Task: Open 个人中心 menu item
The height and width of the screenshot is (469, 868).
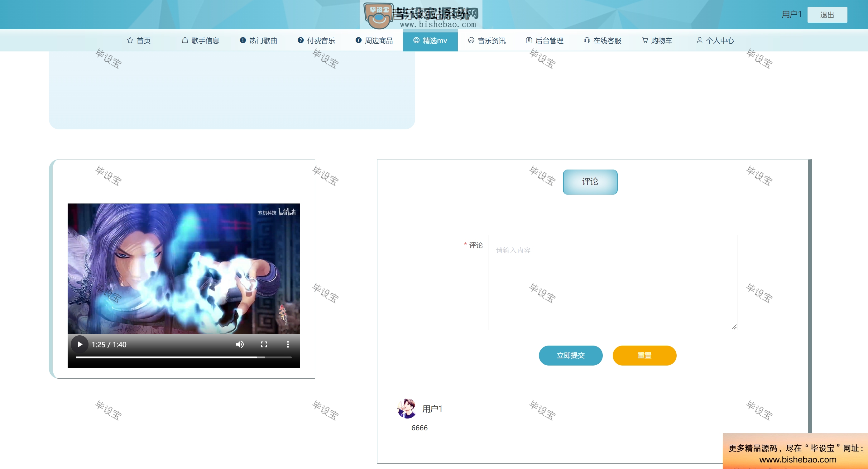Action: pyautogui.click(x=715, y=41)
